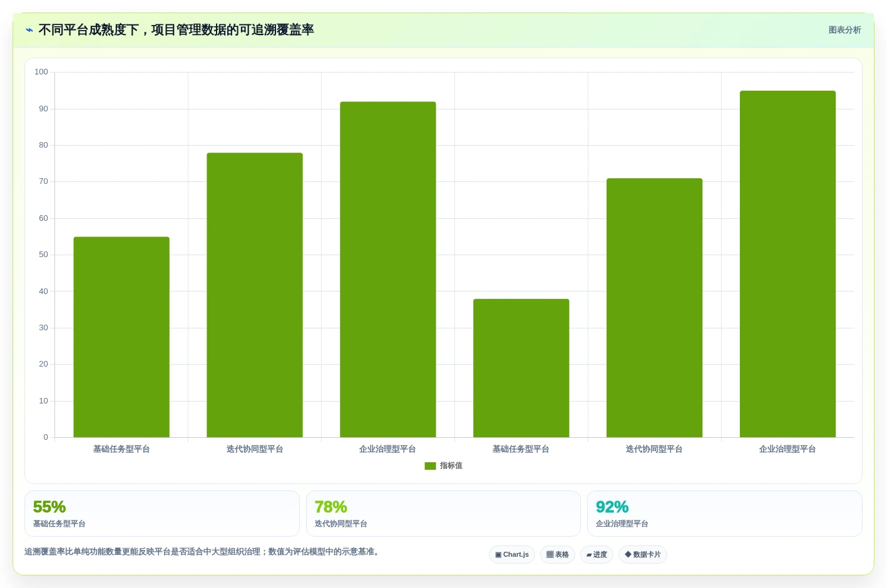
Task: Click the y-axis label 90
Action: click(43, 109)
